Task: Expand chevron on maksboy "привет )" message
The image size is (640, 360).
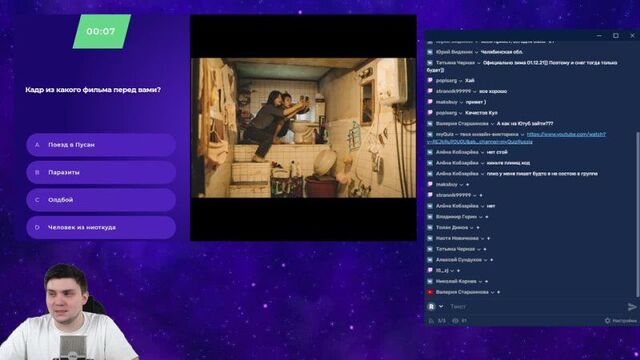Action: (462, 102)
